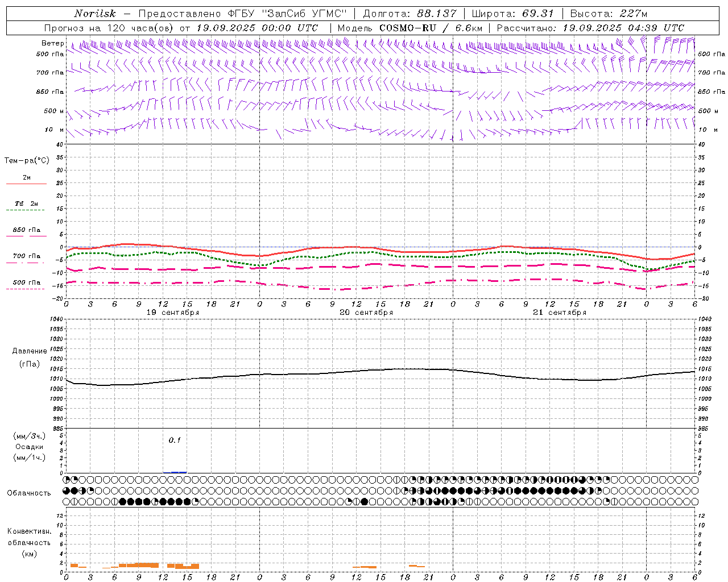
Task: Click the small blue precipitation bar
Action: (x=175, y=472)
